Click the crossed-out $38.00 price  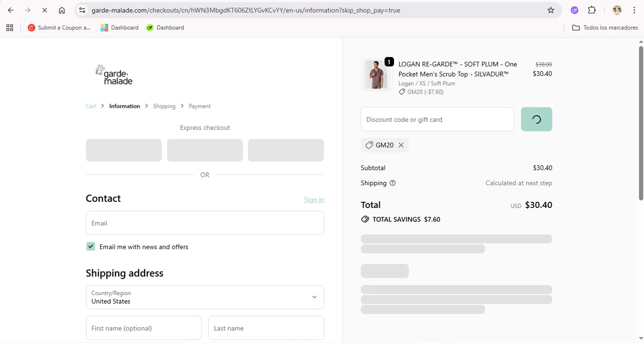click(544, 64)
